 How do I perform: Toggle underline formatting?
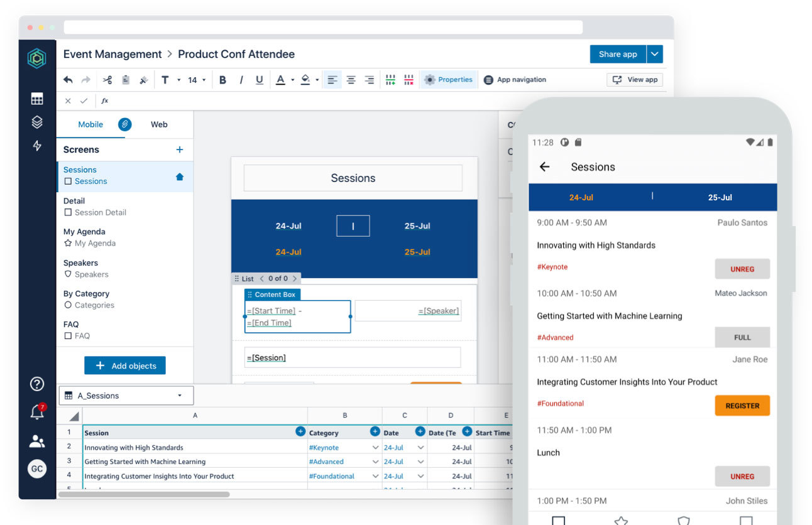click(x=259, y=79)
